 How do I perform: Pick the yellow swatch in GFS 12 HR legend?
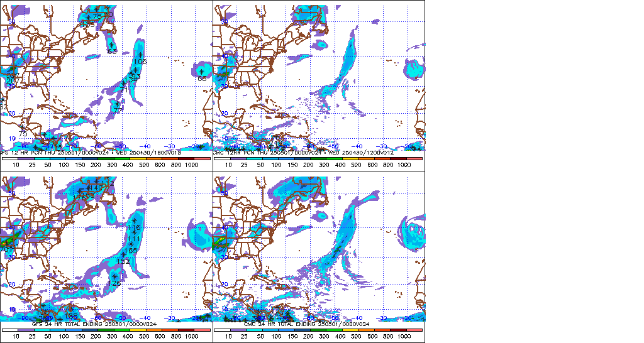[x=138, y=158]
